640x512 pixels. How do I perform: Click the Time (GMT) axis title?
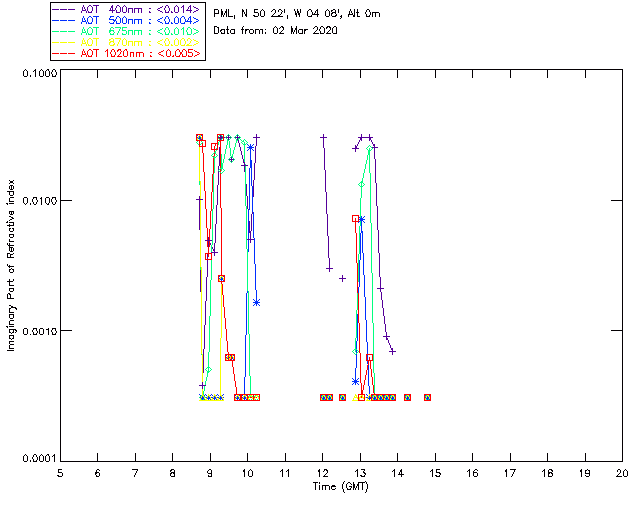pos(341,487)
